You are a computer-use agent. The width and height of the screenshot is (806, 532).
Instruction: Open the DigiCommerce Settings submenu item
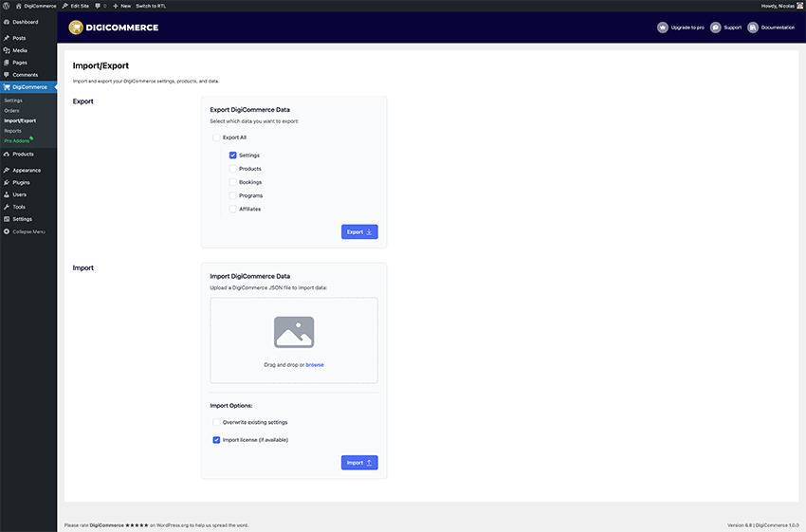[13, 101]
